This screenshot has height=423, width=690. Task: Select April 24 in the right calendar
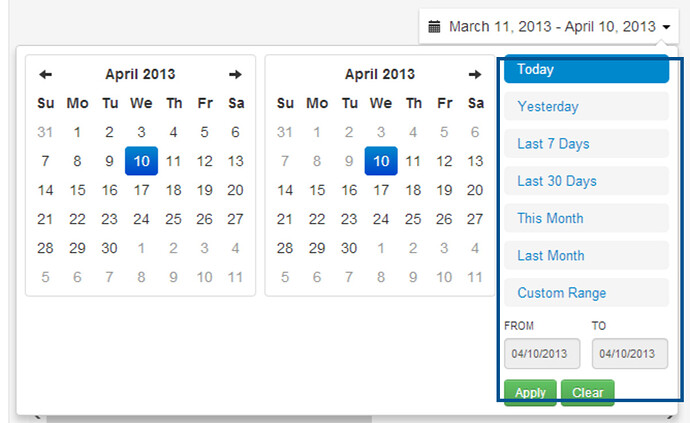click(381, 219)
